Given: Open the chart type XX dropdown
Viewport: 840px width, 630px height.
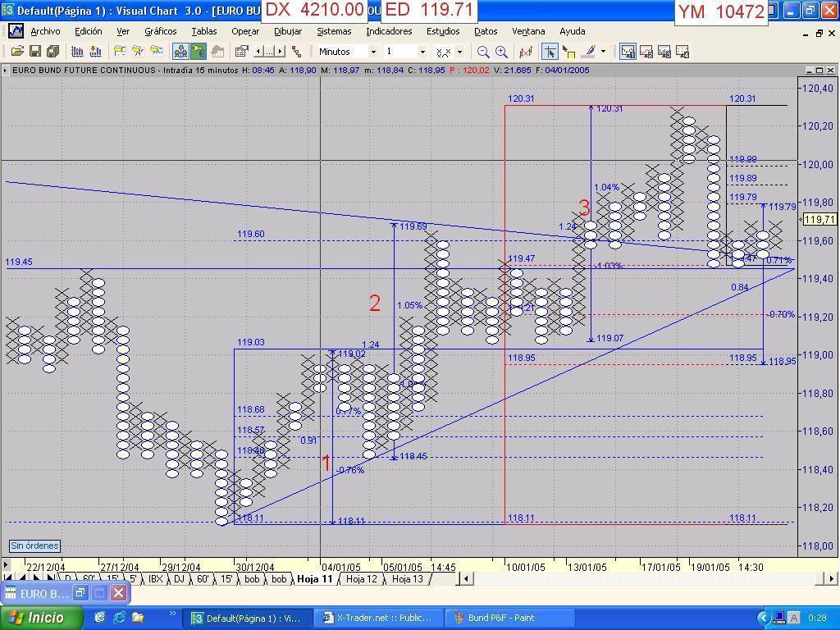Looking at the screenshot, I should [459, 52].
